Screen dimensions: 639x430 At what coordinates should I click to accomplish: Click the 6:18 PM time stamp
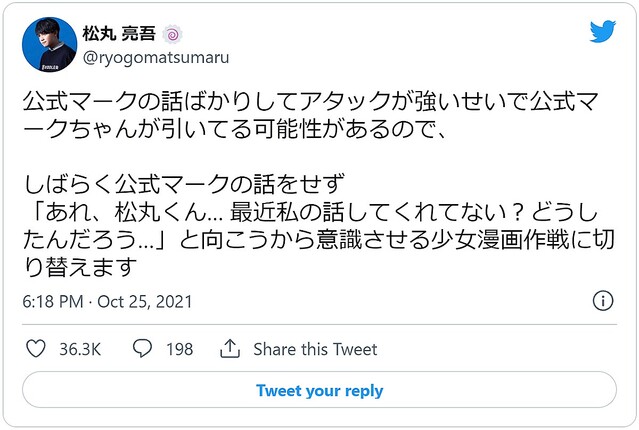click(x=53, y=302)
